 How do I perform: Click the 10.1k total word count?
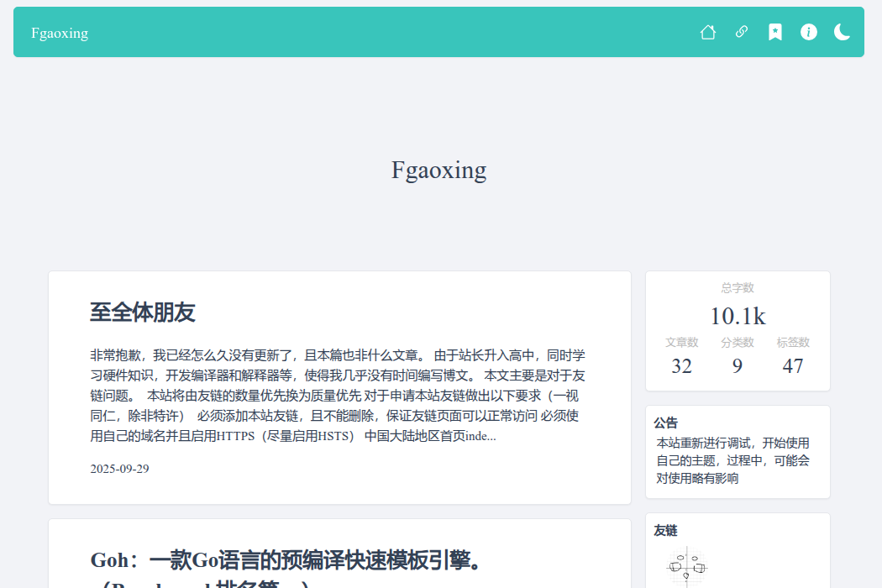click(738, 317)
